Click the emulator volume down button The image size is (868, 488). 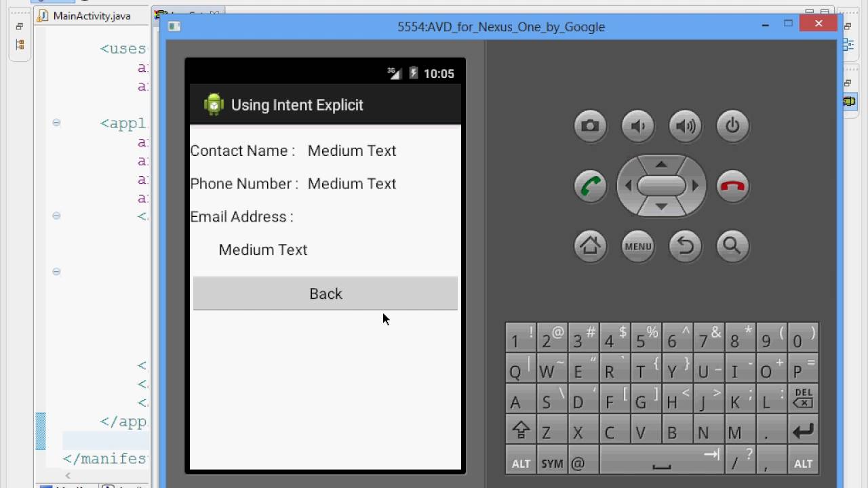tap(637, 126)
